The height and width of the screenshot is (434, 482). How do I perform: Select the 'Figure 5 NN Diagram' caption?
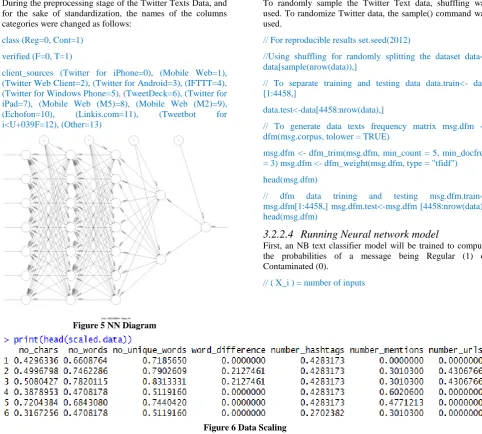(114, 325)
